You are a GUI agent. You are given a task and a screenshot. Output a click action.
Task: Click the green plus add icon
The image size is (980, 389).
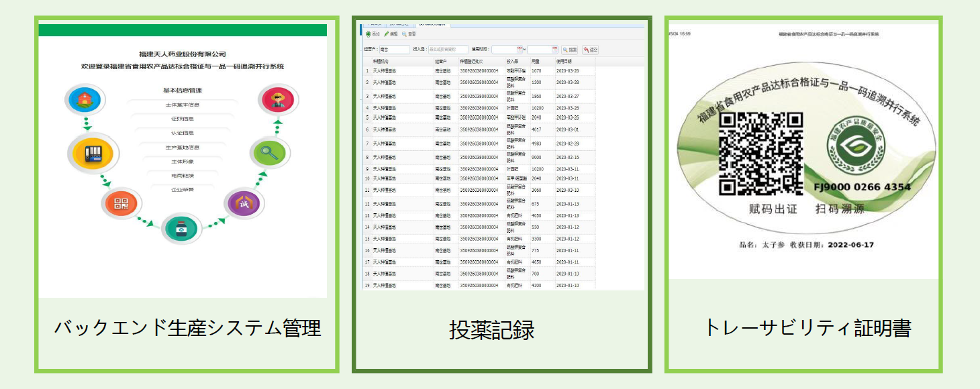(x=369, y=34)
